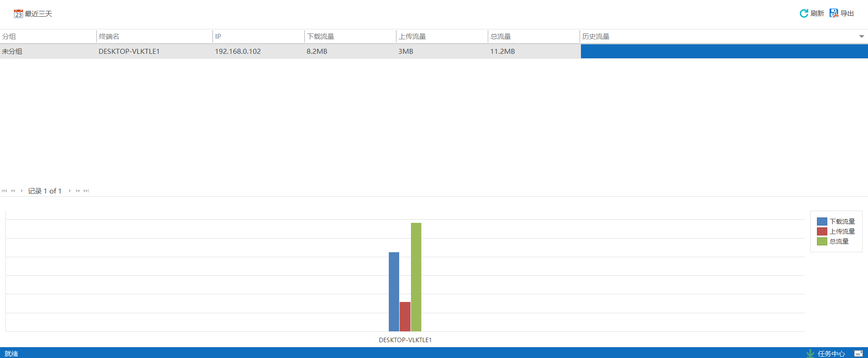Go to the first record in pager
The width and height of the screenshot is (868, 358).
coord(5,191)
